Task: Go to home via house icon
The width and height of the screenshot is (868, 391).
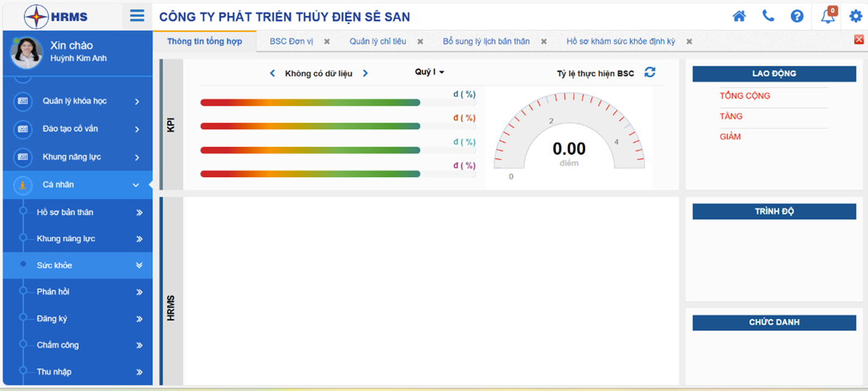Action: click(x=739, y=16)
